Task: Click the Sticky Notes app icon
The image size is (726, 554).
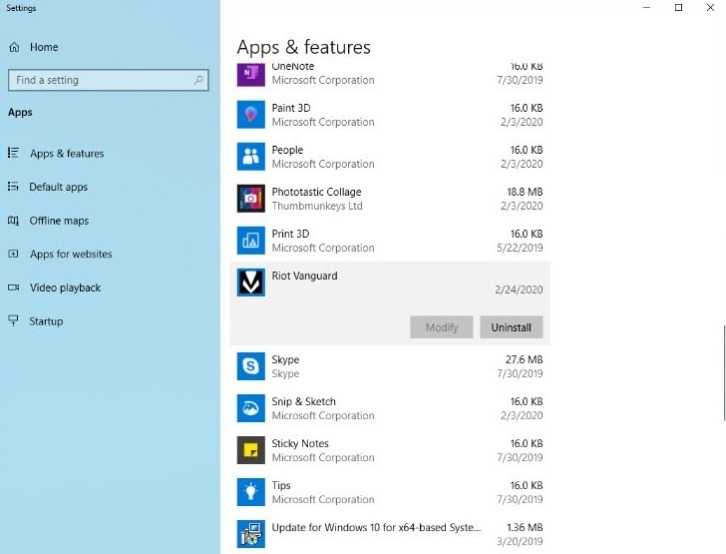Action: 250,450
